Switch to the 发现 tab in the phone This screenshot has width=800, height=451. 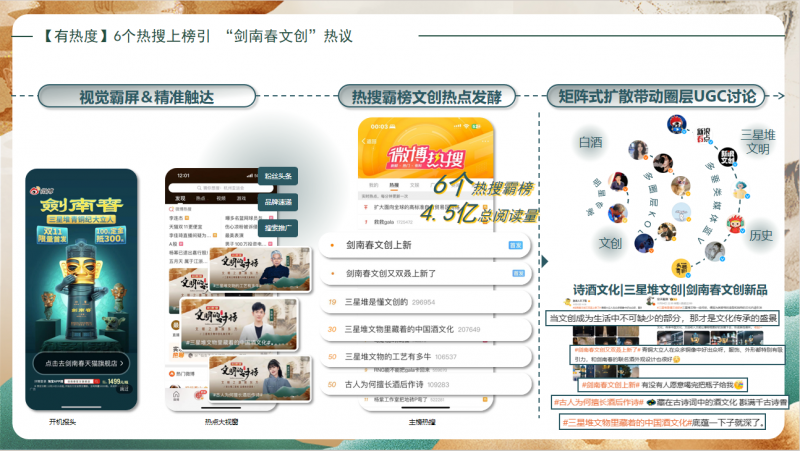pos(181,198)
